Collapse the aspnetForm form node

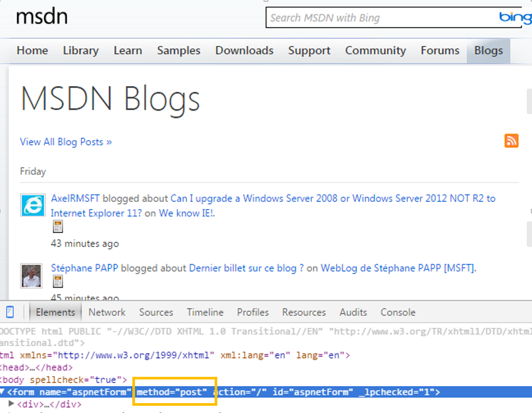(x=3, y=392)
